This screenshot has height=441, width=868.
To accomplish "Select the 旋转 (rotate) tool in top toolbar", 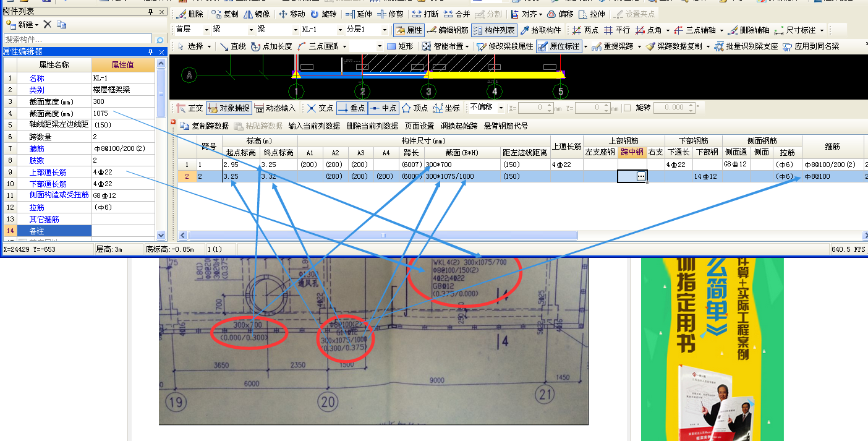I will click(x=323, y=14).
